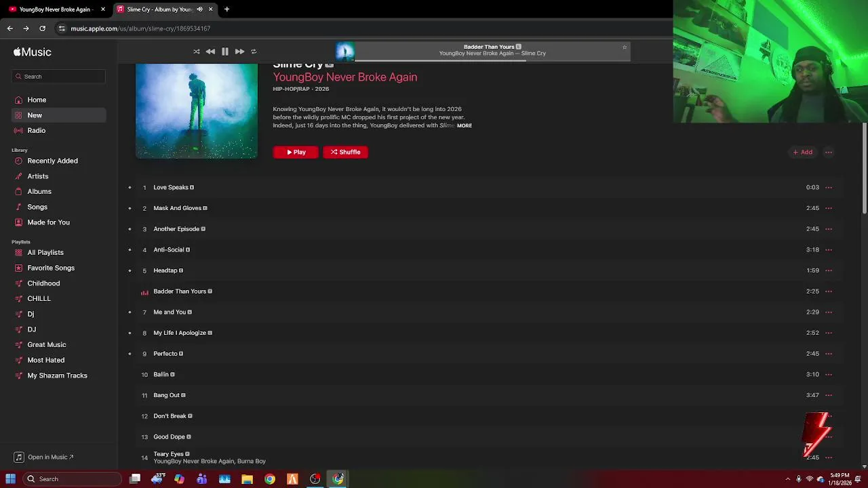This screenshot has height=488, width=868.
Task: Click the red Play button
Action: tap(296, 152)
